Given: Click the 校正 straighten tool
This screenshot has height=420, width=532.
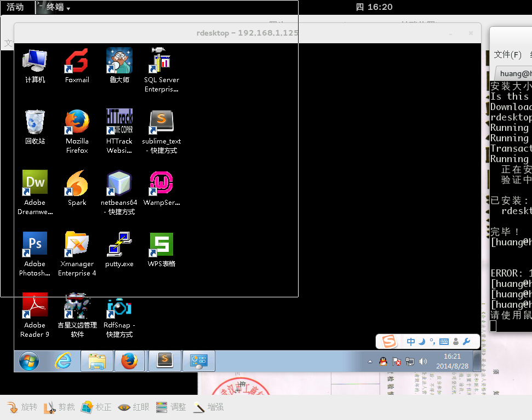Looking at the screenshot, I should tap(96, 407).
